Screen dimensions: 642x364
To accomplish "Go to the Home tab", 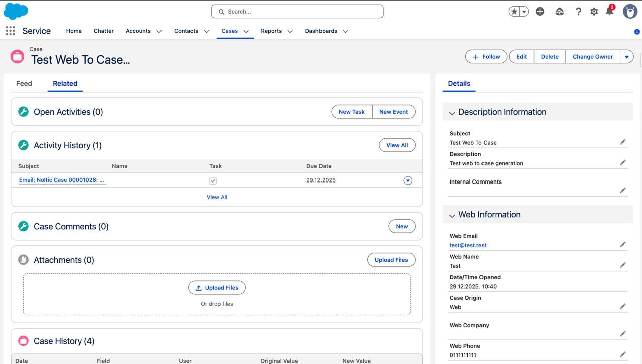I will click(x=74, y=31).
